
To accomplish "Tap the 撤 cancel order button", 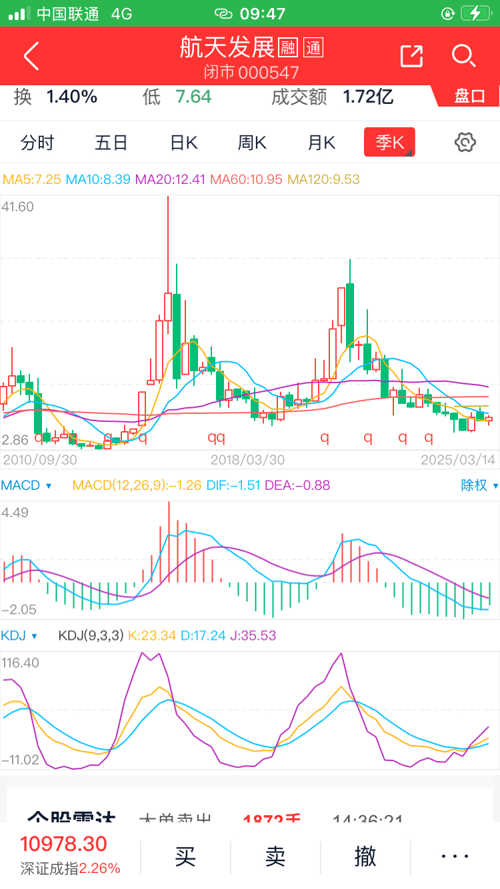I will (365, 856).
